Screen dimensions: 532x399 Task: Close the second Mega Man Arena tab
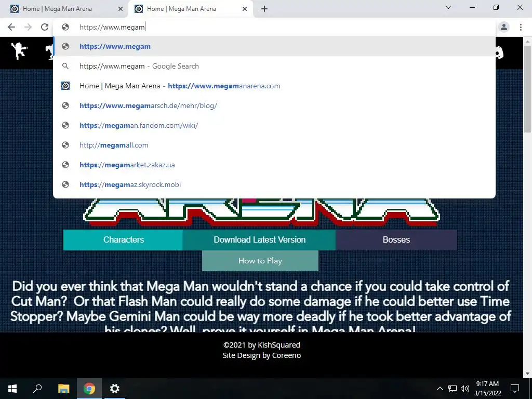click(x=245, y=9)
